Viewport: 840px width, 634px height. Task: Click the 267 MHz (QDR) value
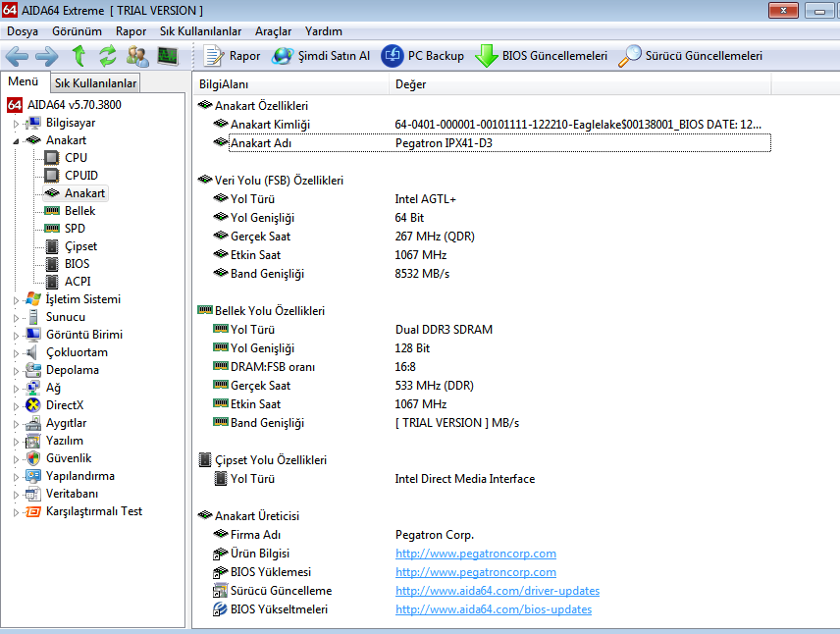pyautogui.click(x=435, y=236)
